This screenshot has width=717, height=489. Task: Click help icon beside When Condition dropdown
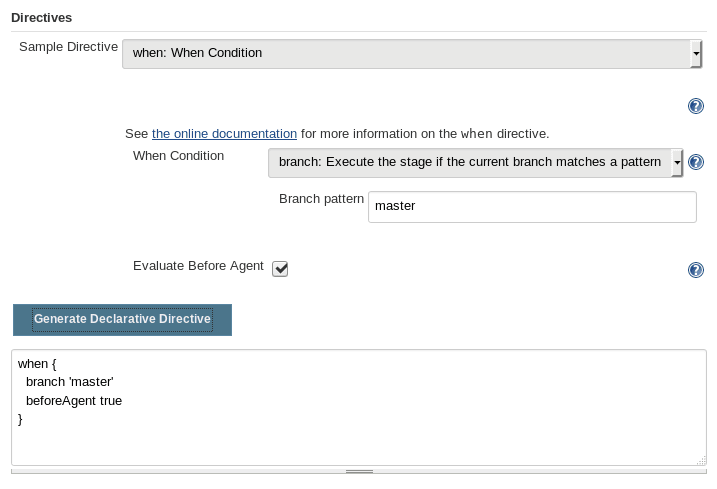coord(696,162)
